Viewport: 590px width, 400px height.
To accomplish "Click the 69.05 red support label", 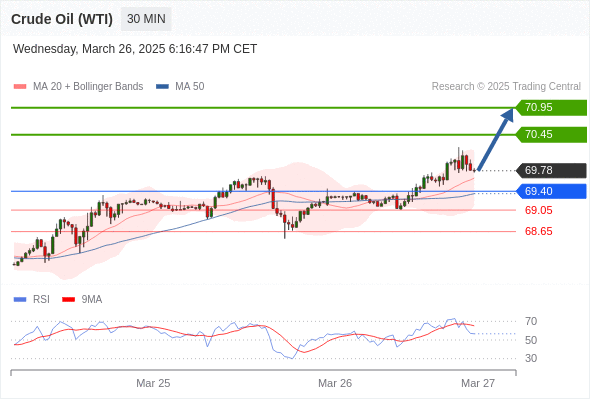I will [x=539, y=210].
